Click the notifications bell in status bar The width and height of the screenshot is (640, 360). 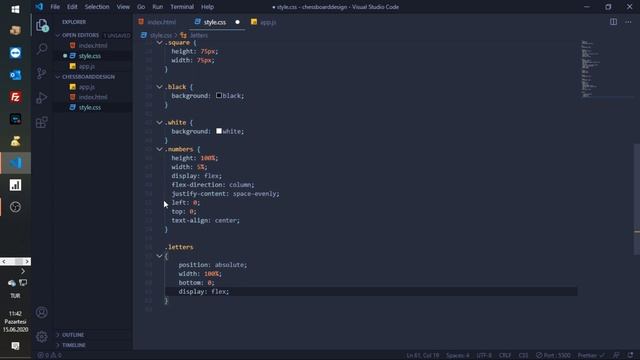(x=631, y=355)
